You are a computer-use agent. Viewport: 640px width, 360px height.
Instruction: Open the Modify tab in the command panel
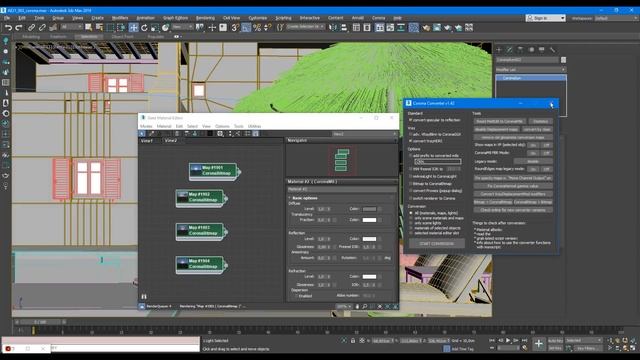509,50
